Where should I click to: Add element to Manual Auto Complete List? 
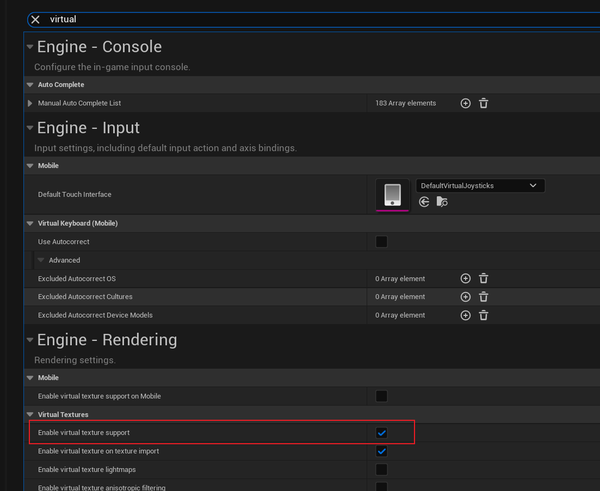click(465, 103)
